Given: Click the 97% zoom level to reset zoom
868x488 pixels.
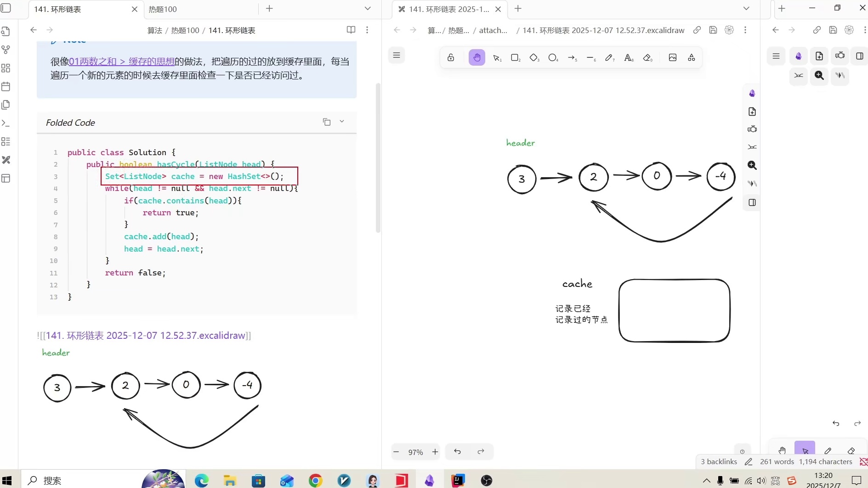Looking at the screenshot, I should (415, 452).
